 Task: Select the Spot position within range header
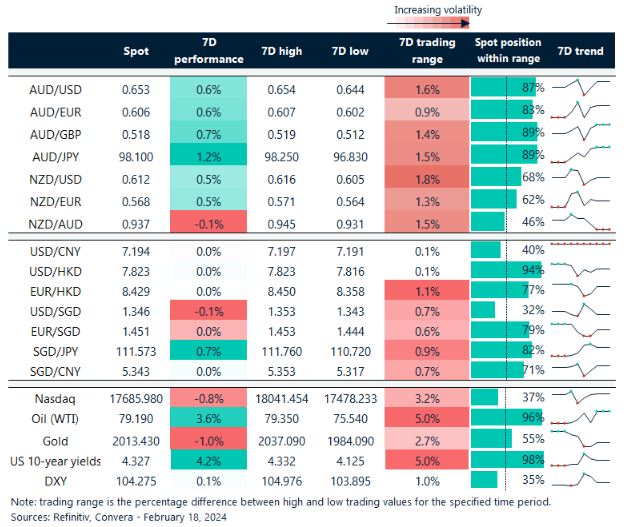point(507,51)
